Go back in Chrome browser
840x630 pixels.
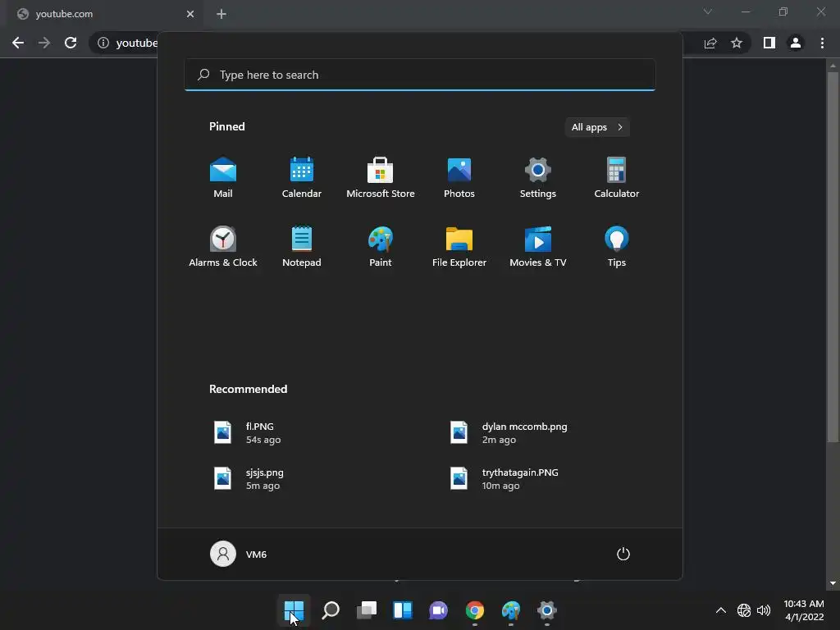(x=18, y=43)
